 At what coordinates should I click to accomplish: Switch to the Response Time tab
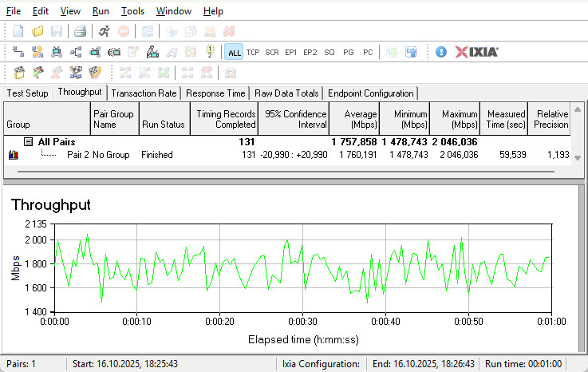point(215,93)
